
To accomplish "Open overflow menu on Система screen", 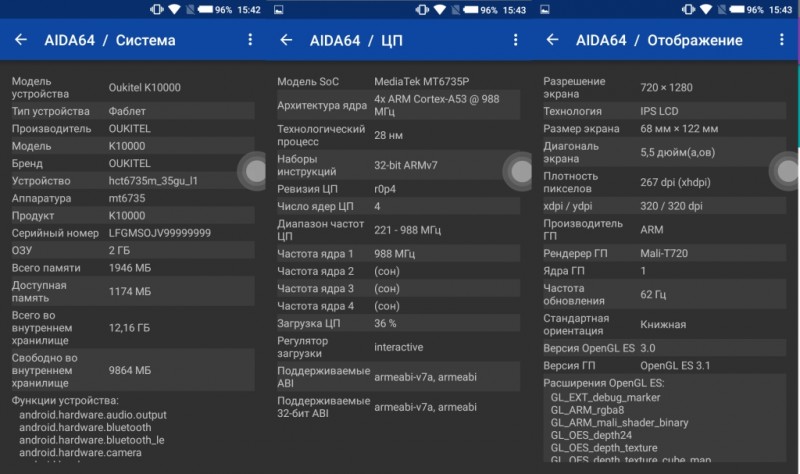I will tap(250, 40).
